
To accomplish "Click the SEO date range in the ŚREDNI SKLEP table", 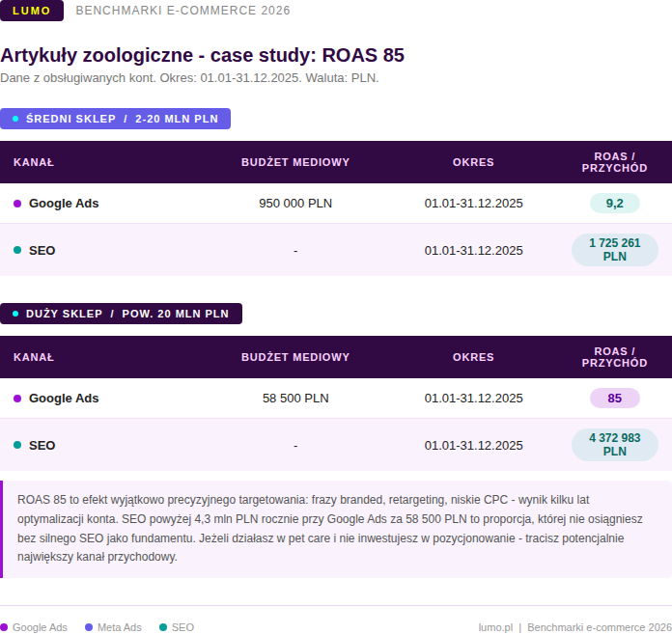I will click(473, 251).
